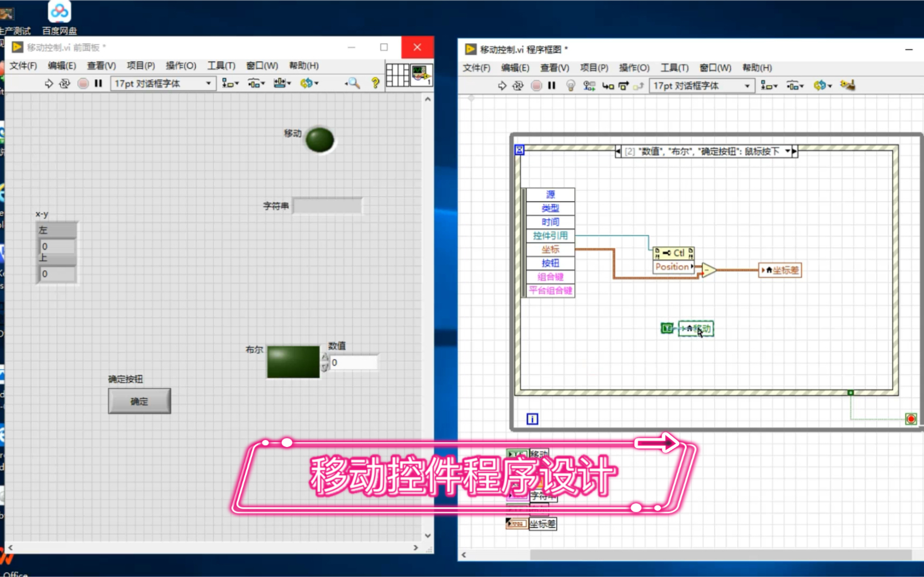Viewport: 924px width, 577px height.
Task: Click Run Continuously in block diagram toolbar
Action: coord(518,86)
